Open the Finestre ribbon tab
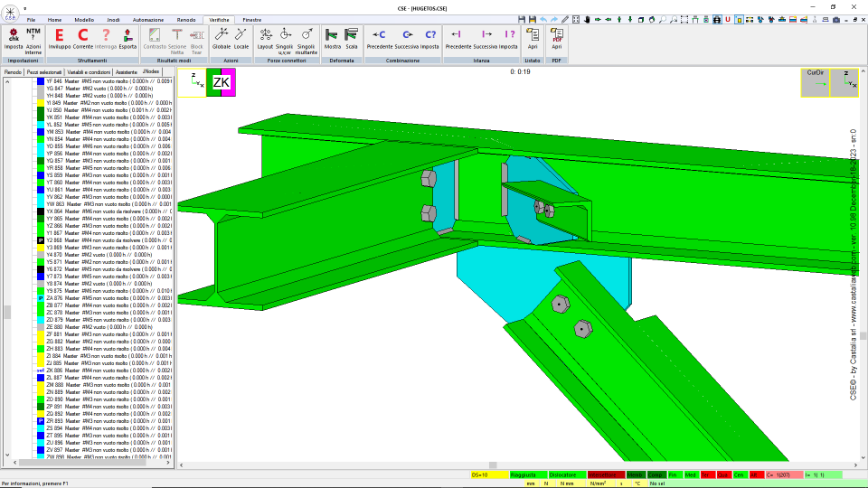The width and height of the screenshot is (868, 488). (x=252, y=20)
